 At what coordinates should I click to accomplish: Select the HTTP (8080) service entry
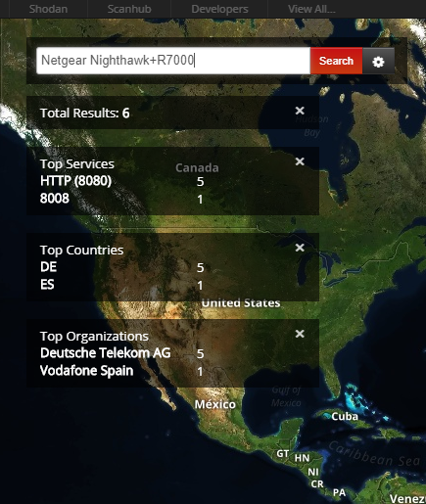[75, 181]
